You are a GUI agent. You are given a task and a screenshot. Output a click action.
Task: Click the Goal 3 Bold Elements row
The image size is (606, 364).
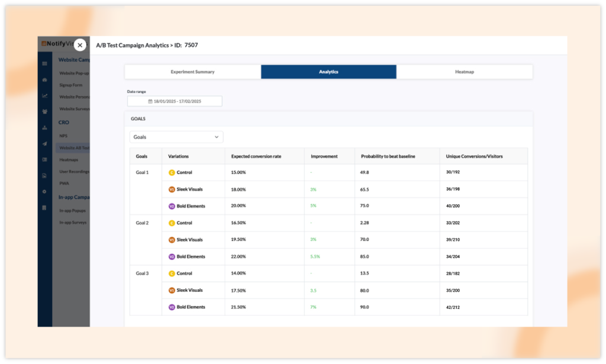[328, 307]
